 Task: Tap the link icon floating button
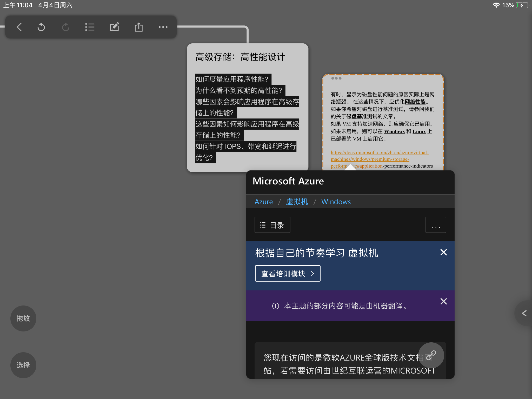coord(431,355)
